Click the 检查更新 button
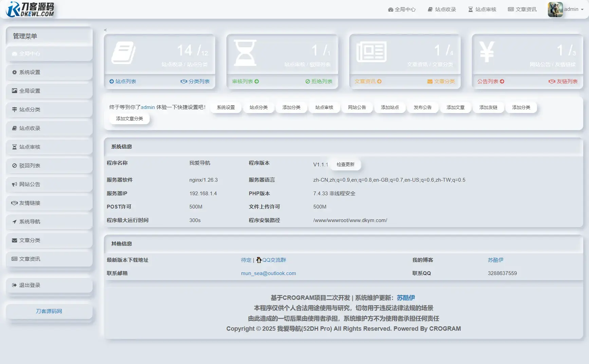This screenshot has height=364, width=589. (345, 164)
